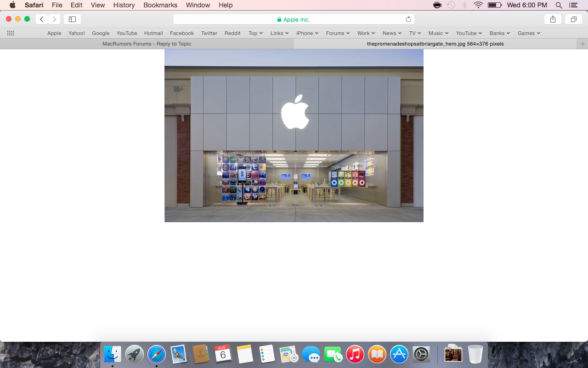This screenshot has width=588, height=368.
Task: Open FaceTime green icon in Dock
Action: pyautogui.click(x=333, y=354)
